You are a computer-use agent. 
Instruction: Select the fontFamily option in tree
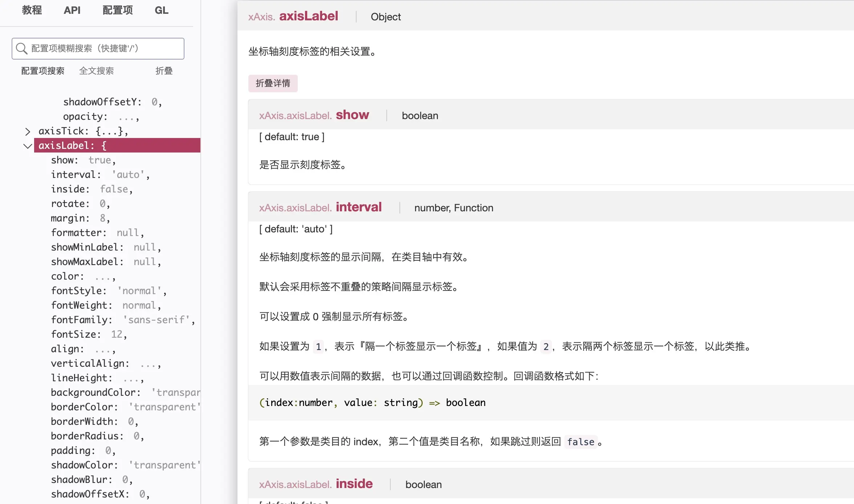tap(81, 320)
